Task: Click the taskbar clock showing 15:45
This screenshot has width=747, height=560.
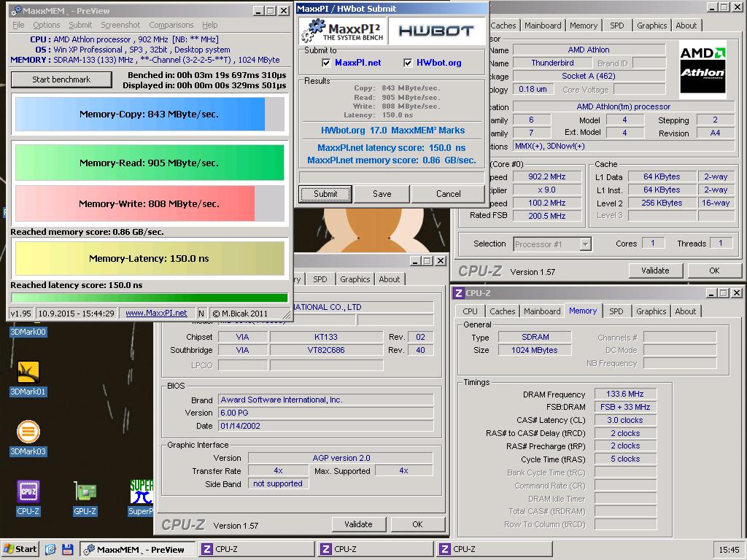Action: pyautogui.click(x=729, y=550)
